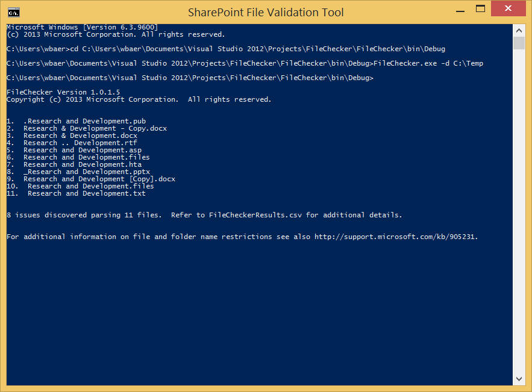The width and height of the screenshot is (532, 392).
Task: Click the '.Research and Development.pub' line
Action: pyautogui.click(x=84, y=121)
